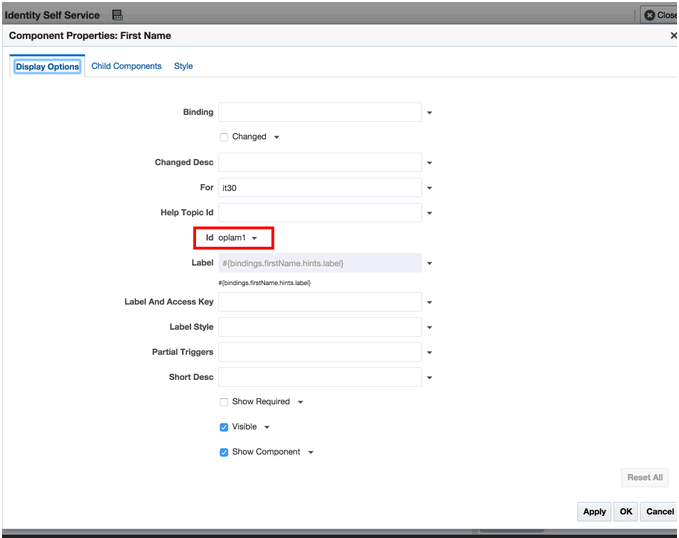Close the Component Properties dialog with X
The image size is (679, 538).
point(673,36)
